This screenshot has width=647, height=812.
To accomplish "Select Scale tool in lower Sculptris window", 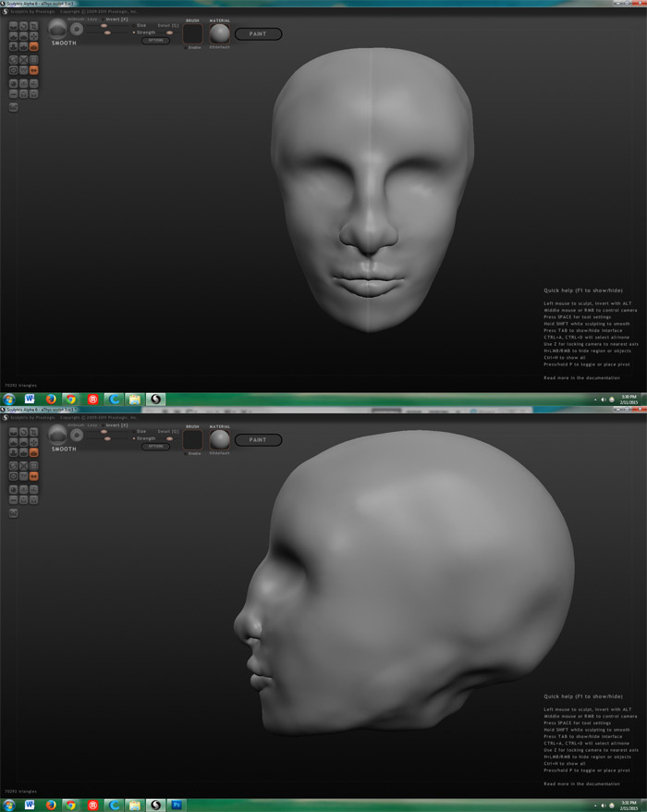I will 33,432.
